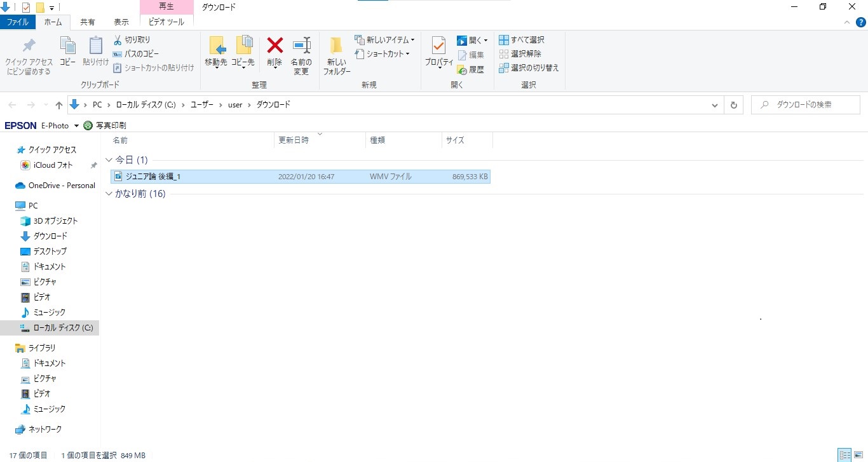Switch to details view in status bar
This screenshot has width=868, height=462.
point(844,455)
